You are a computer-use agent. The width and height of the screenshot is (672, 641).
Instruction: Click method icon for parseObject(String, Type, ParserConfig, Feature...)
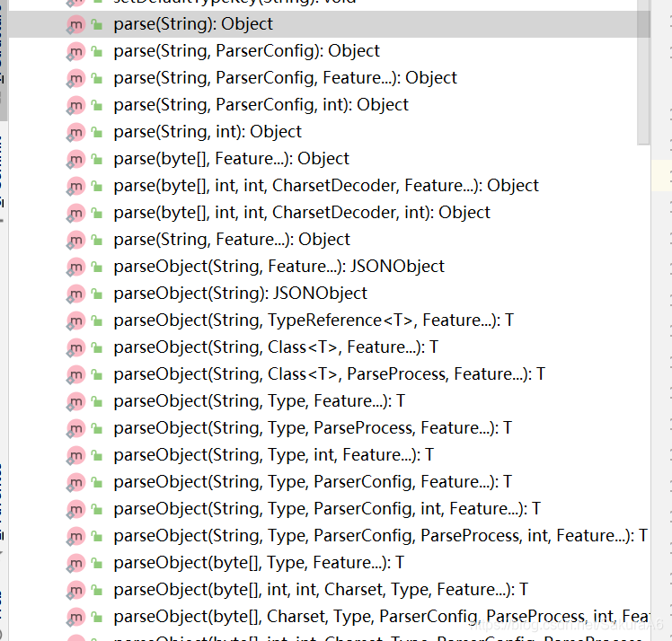(x=75, y=483)
